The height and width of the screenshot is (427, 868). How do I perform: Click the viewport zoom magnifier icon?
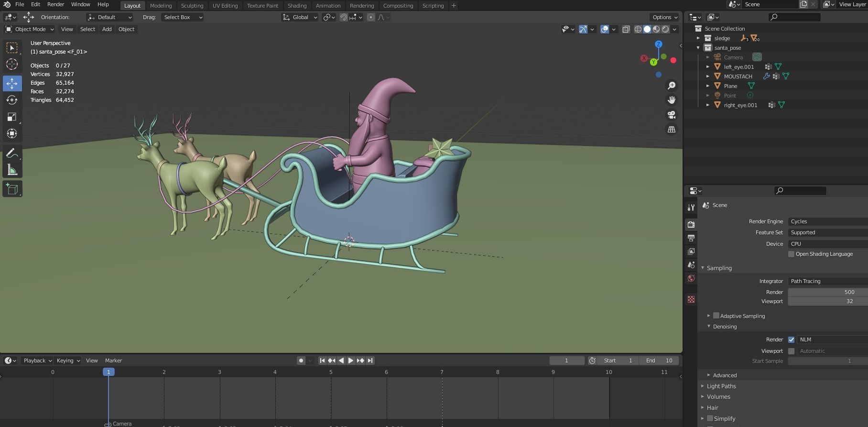pyautogui.click(x=672, y=85)
